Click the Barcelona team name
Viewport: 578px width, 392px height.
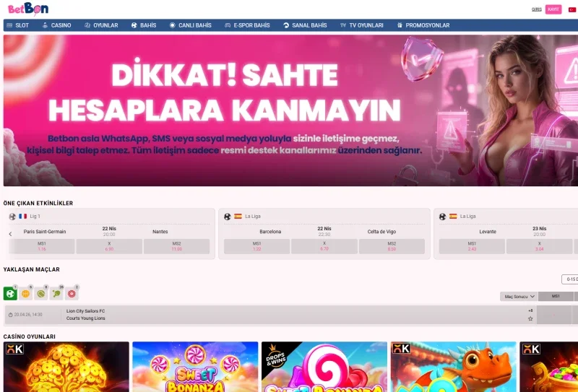click(270, 232)
